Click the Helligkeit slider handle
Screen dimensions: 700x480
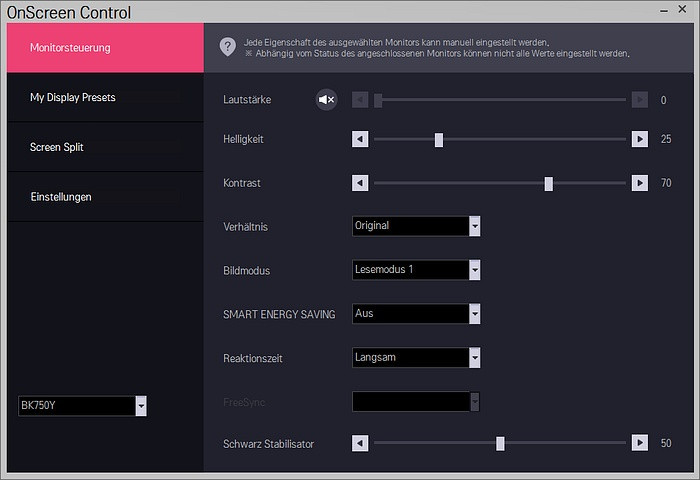coord(438,139)
